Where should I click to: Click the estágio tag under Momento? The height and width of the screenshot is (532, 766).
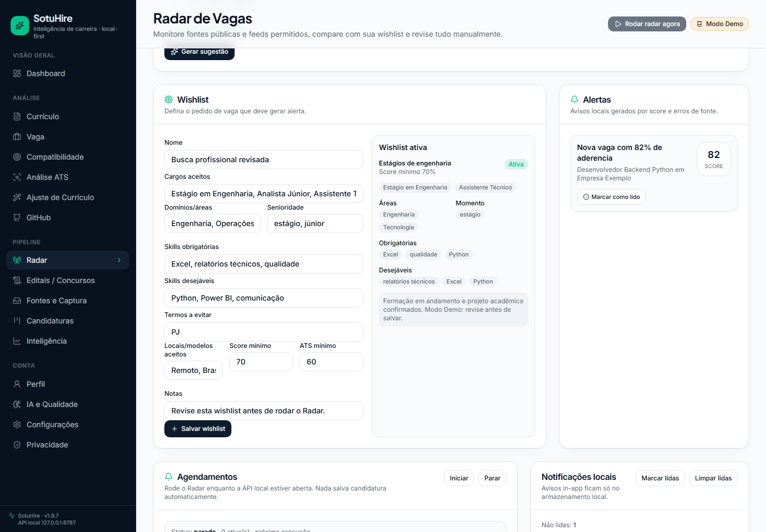(470, 214)
